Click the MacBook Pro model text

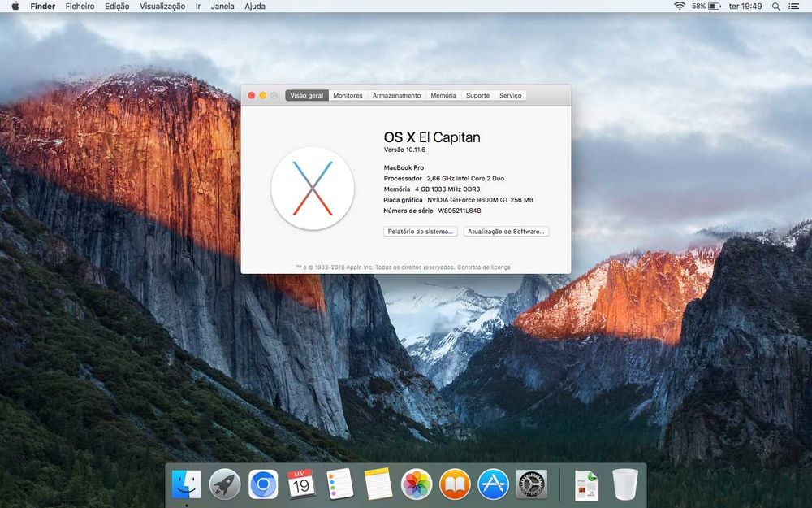404,167
